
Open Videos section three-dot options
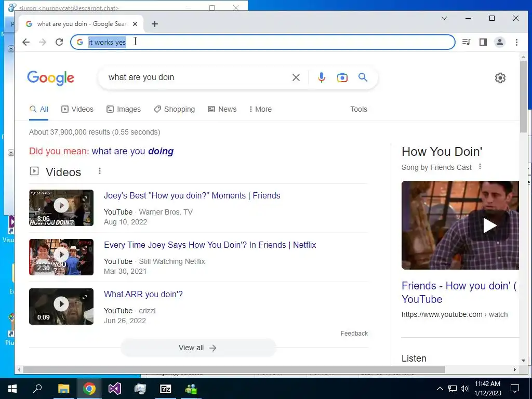(99, 171)
